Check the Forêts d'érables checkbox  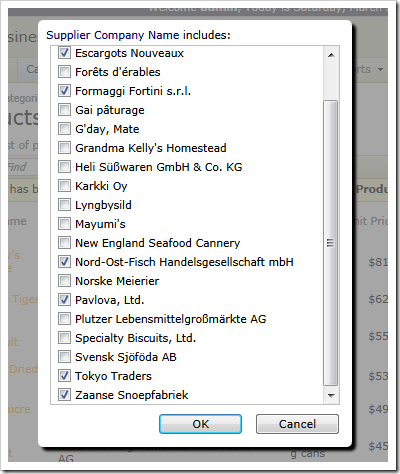tap(64, 72)
